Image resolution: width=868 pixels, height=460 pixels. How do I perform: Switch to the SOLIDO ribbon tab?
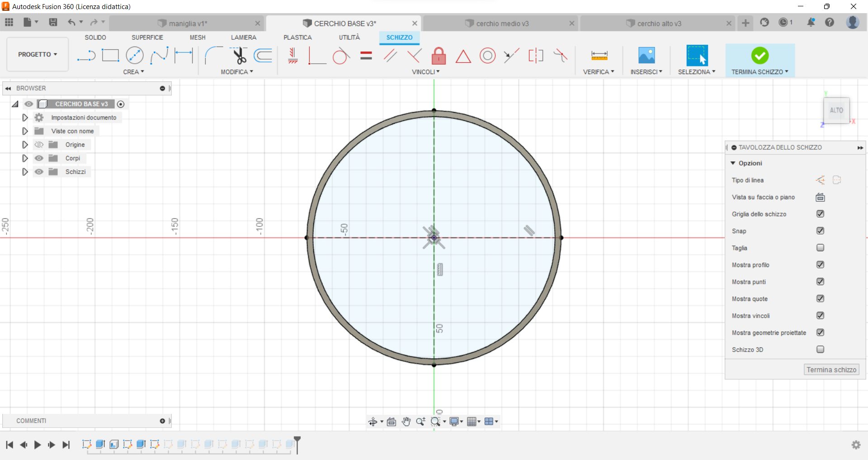(x=95, y=38)
